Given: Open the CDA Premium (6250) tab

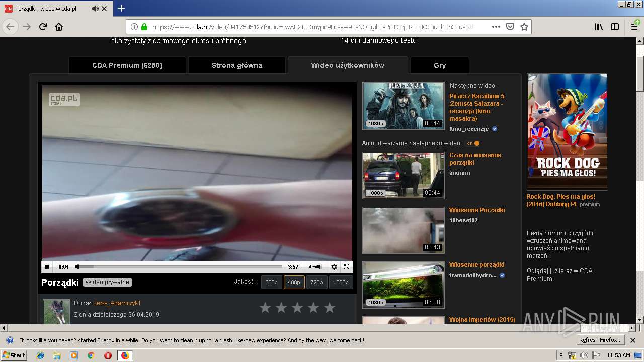Looking at the screenshot, I should (127, 65).
